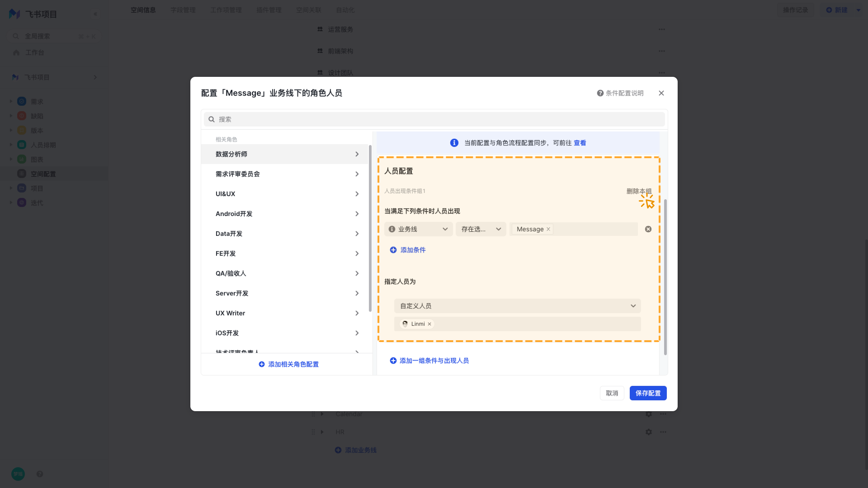Switch to the 工作项管理 tab

pyautogui.click(x=226, y=10)
